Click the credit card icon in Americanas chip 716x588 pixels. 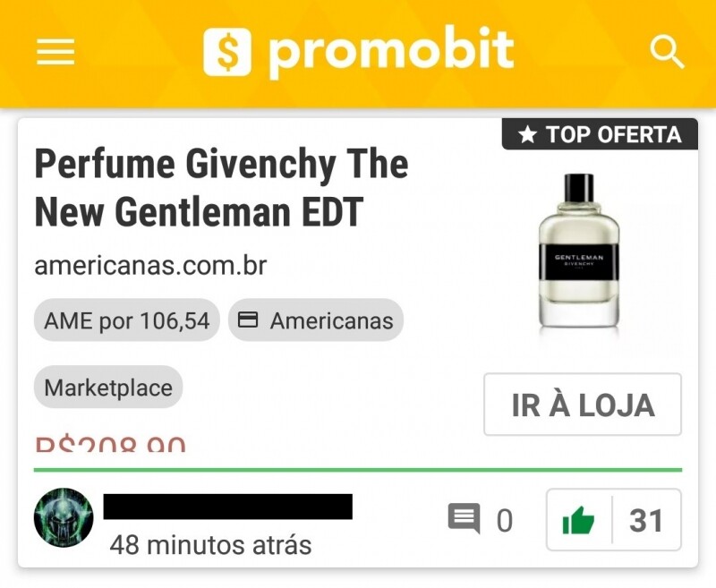(249, 320)
